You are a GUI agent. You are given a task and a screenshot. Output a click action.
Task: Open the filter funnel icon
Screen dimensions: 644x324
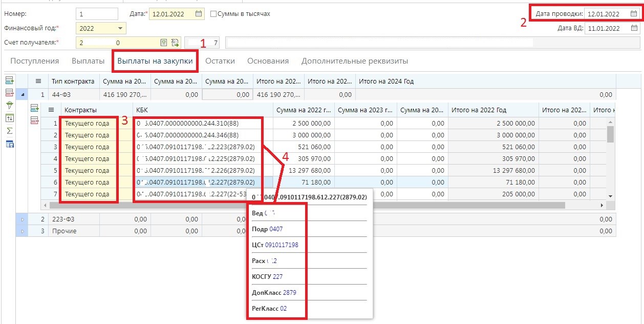pyautogui.click(x=9, y=105)
